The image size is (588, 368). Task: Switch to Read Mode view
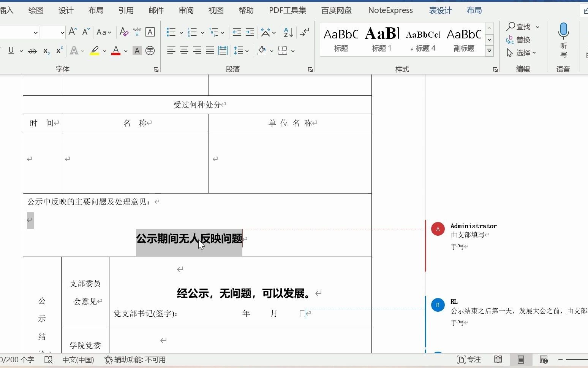(498, 360)
